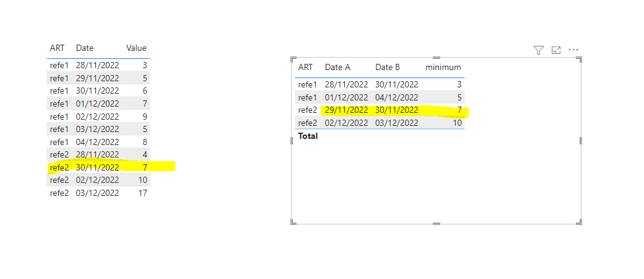Sort left table by Date header

click(x=85, y=48)
